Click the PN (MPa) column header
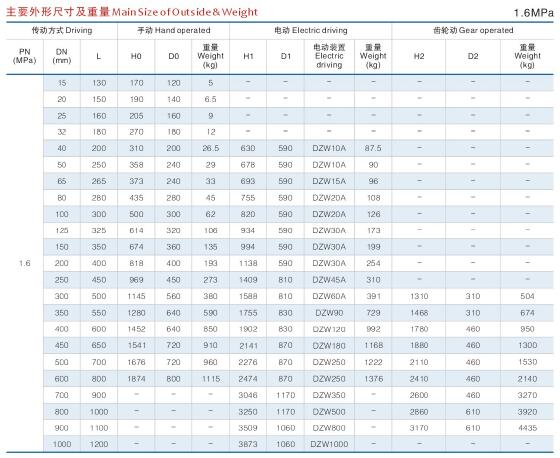 coord(25,56)
